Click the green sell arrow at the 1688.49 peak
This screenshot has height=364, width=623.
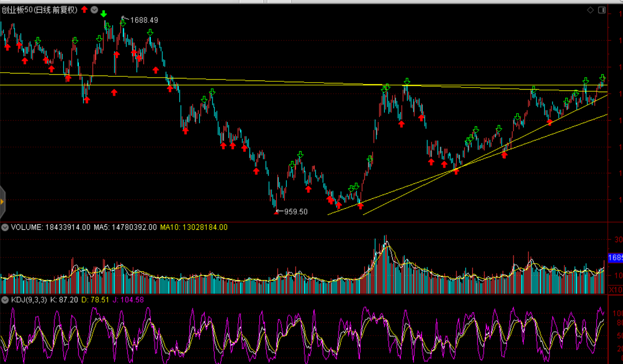[123, 24]
